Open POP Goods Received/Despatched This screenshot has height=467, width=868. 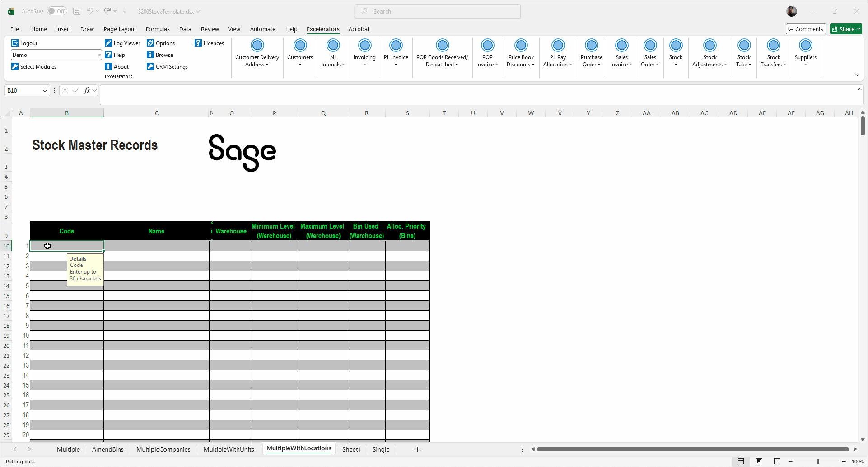442,53
